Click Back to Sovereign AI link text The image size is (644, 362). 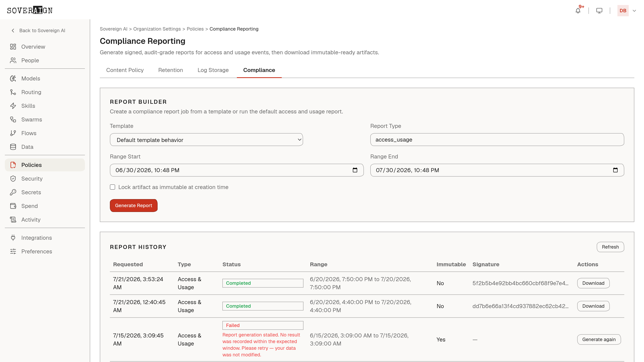(x=42, y=31)
